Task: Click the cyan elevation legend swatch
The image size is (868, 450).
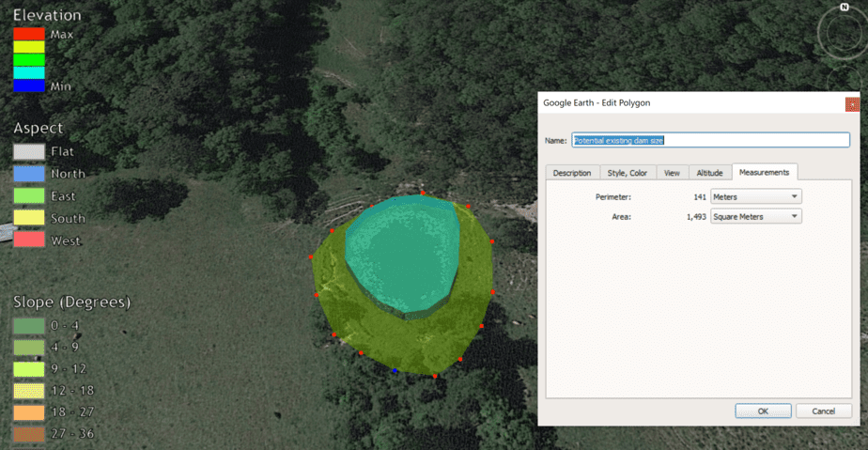Action: (x=29, y=72)
